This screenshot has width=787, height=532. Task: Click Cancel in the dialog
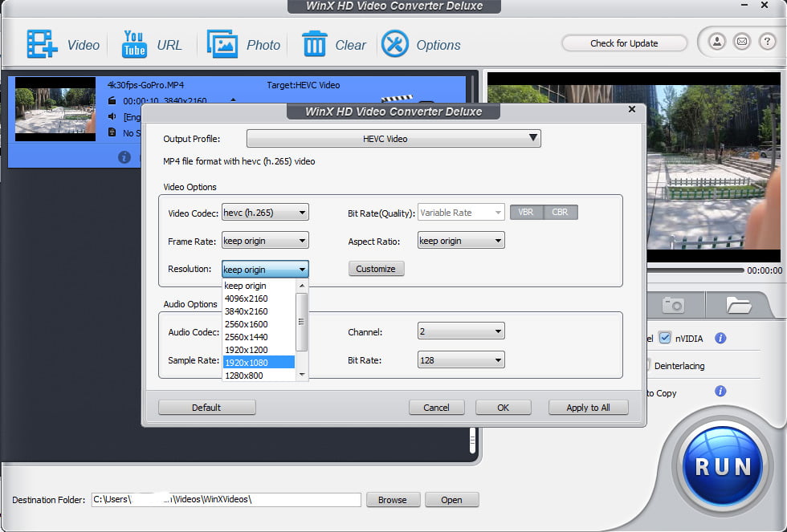436,407
